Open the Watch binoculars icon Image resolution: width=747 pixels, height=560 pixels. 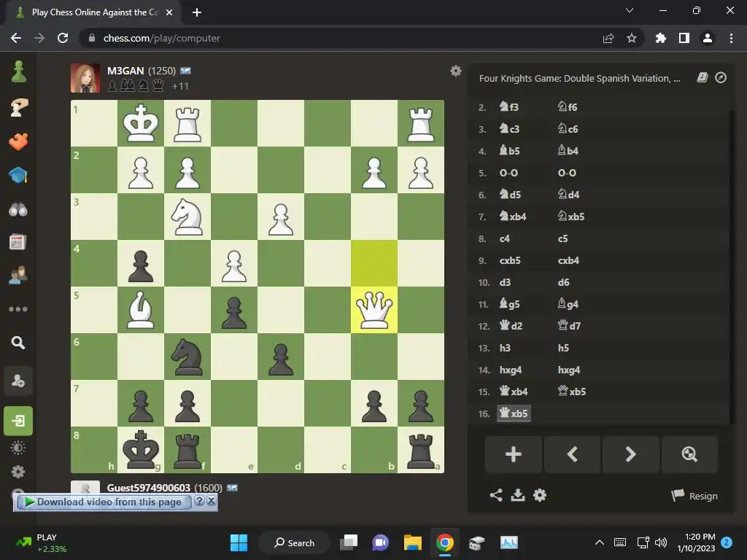click(x=18, y=209)
